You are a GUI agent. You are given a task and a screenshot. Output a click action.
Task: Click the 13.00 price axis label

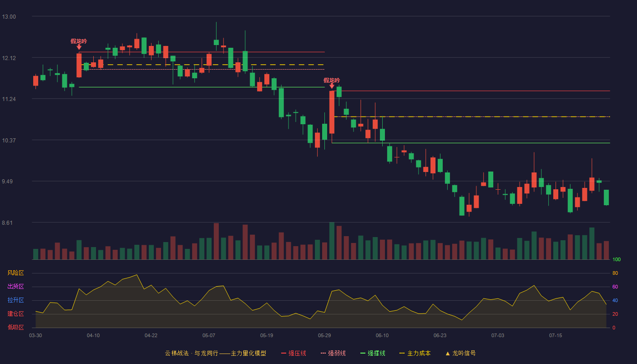click(9, 17)
